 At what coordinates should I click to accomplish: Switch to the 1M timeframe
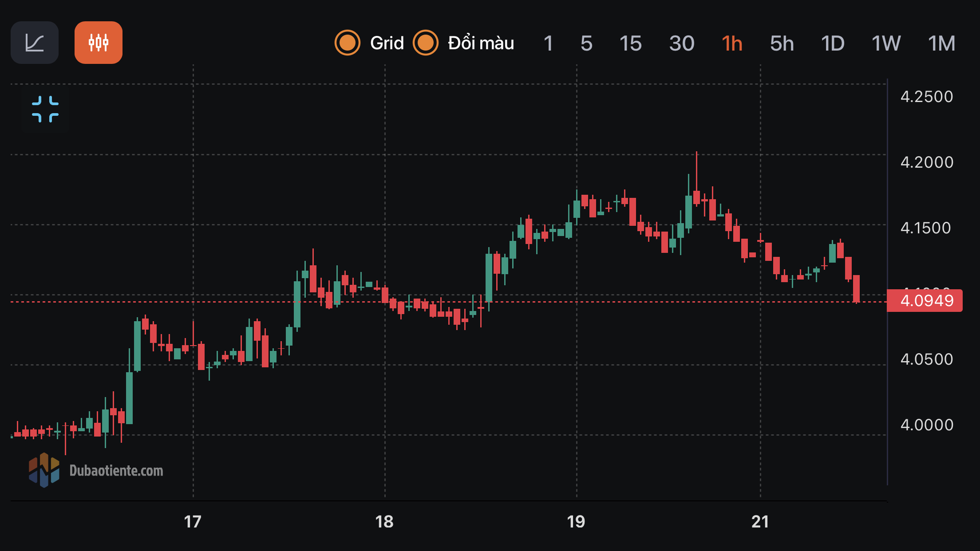pos(941,43)
